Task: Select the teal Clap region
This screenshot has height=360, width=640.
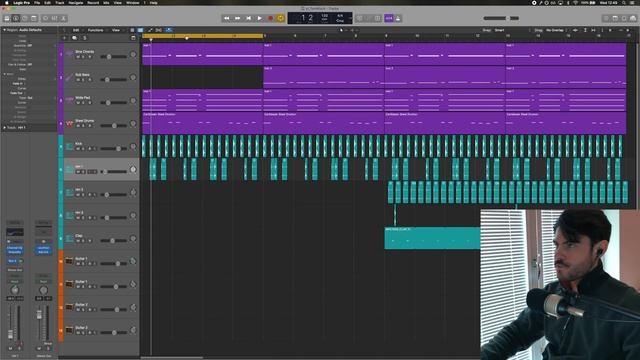Action: [432, 238]
